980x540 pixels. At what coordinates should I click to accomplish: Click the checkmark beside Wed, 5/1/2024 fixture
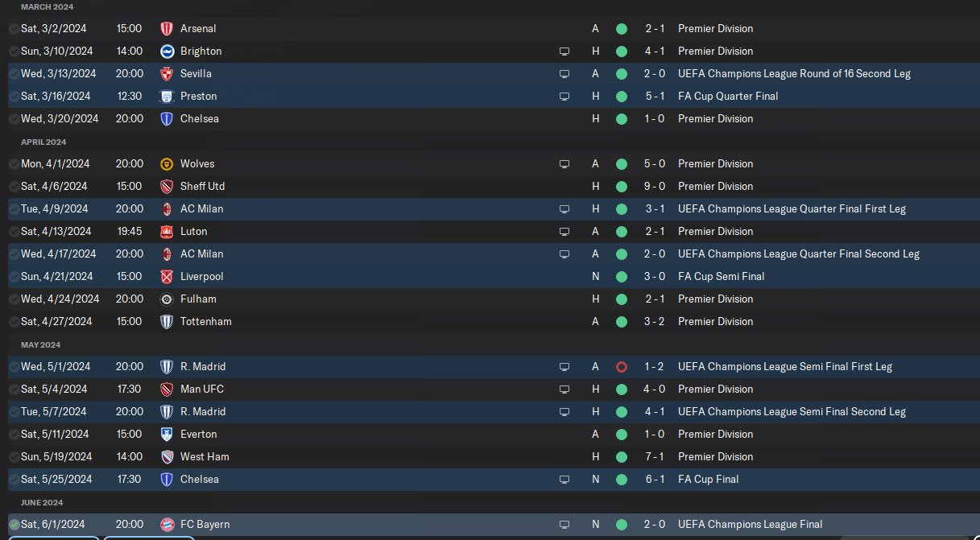(x=14, y=366)
